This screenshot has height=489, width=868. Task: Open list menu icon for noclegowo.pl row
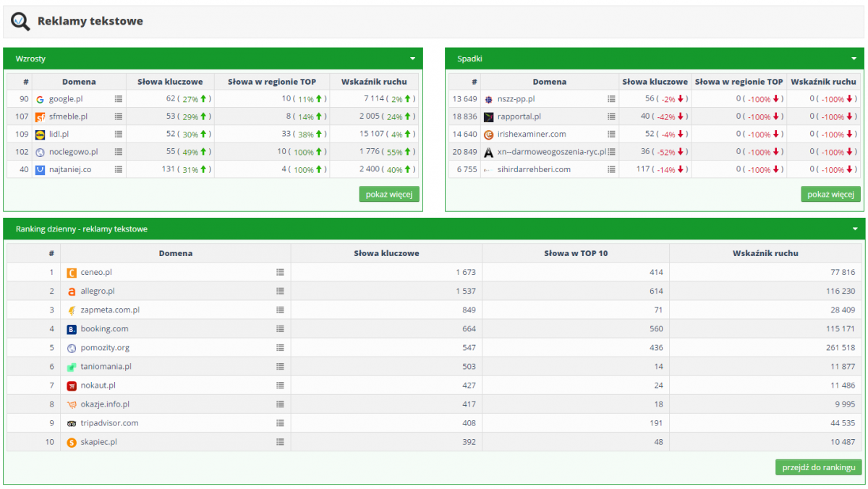119,152
